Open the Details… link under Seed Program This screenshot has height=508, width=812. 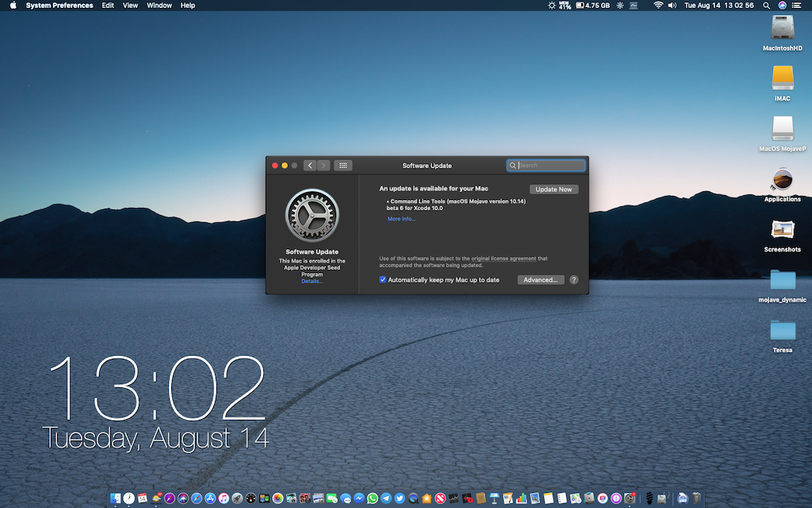pos(312,282)
